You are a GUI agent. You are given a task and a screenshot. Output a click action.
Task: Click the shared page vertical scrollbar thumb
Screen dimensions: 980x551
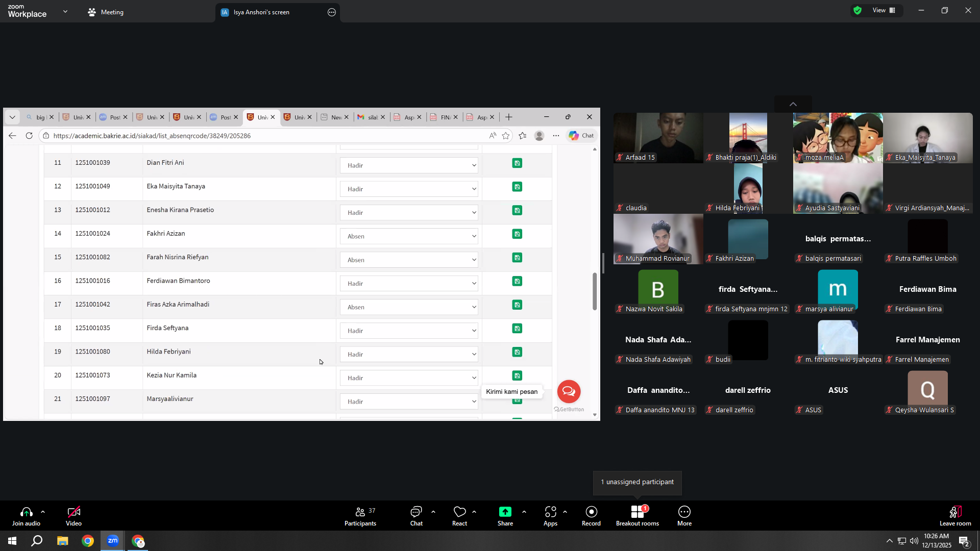[595, 291]
